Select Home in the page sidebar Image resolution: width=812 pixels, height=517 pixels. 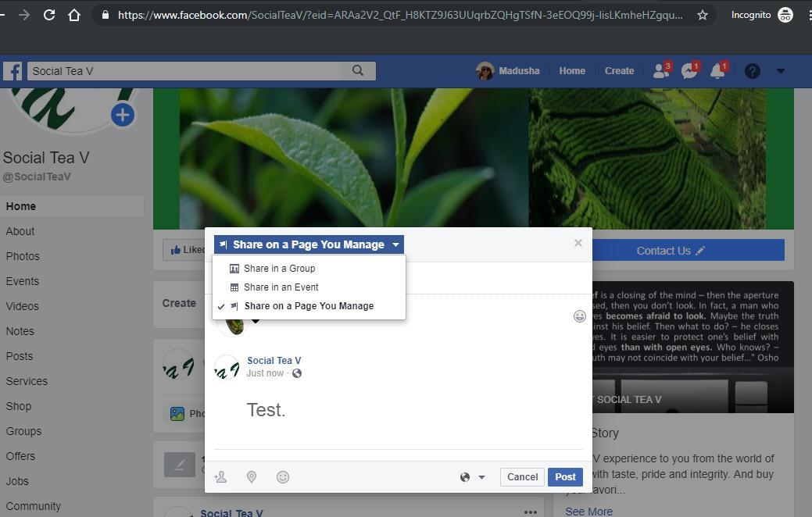click(72, 206)
